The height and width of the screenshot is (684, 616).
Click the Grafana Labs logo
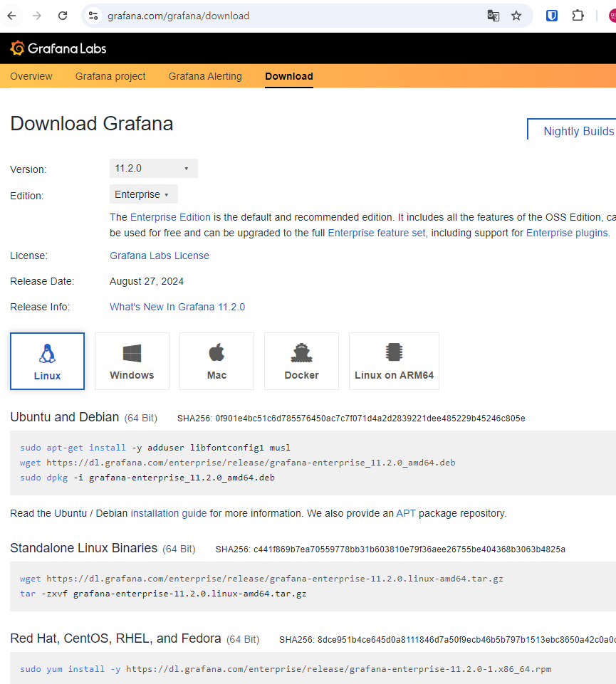point(58,48)
